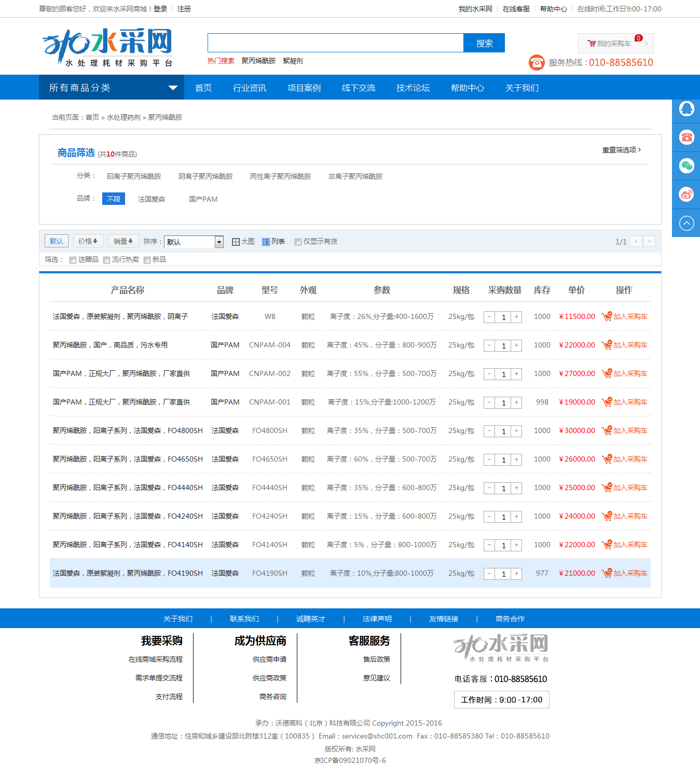Click 重置筛选项 reset link

622,150
